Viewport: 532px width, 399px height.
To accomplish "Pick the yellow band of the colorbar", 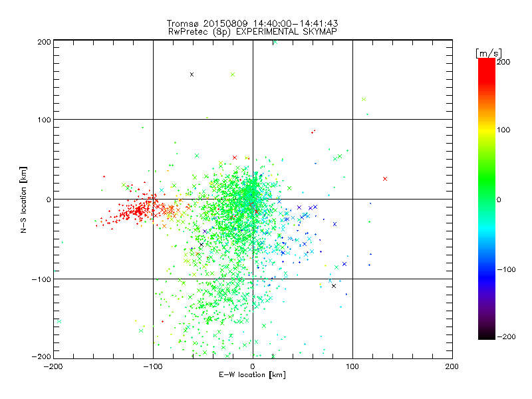I will point(487,130).
